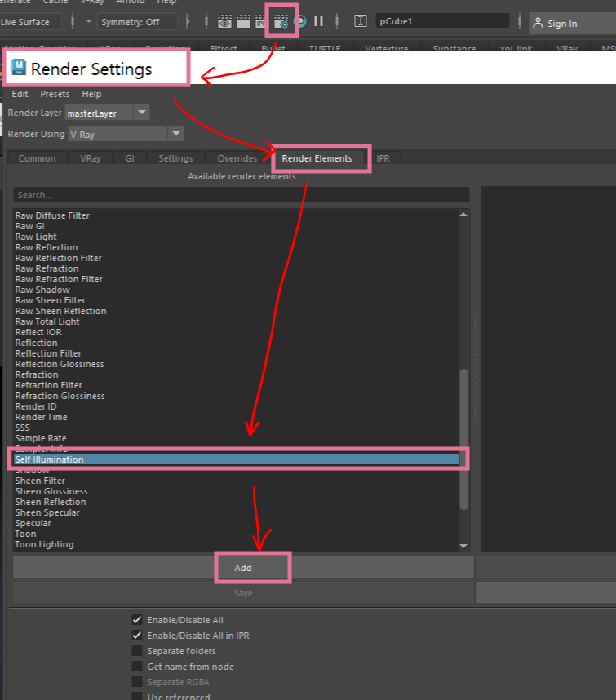The width and height of the screenshot is (616, 700).
Task: Open the Render Using V-Ray dropdown
Action: pos(126,134)
